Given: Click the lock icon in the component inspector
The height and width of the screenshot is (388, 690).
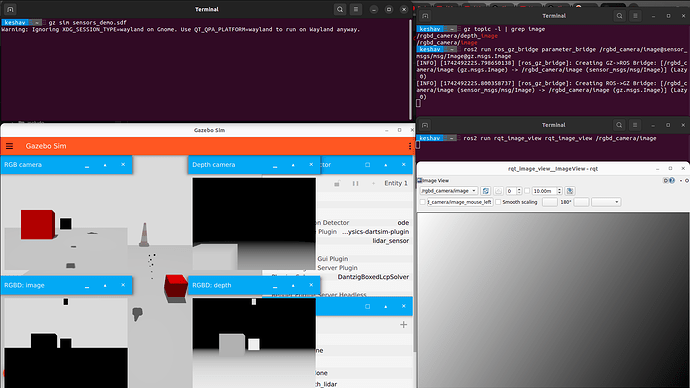Looking at the screenshot, I should 337,183.
